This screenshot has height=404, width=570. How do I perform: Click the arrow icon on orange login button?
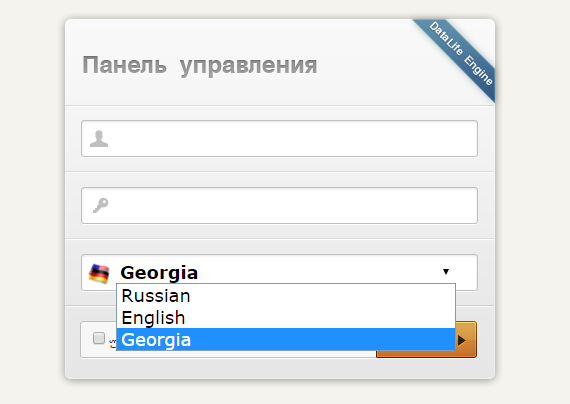[x=462, y=340]
